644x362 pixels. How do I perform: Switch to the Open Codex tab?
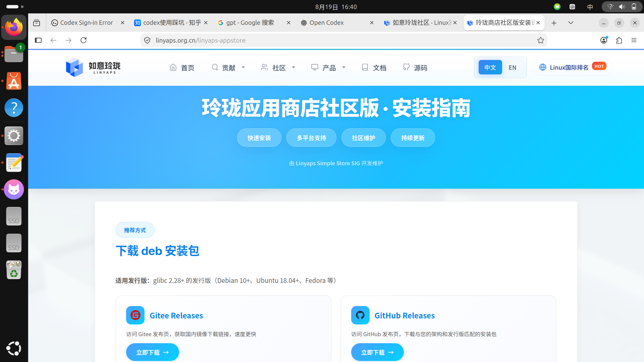(x=337, y=23)
